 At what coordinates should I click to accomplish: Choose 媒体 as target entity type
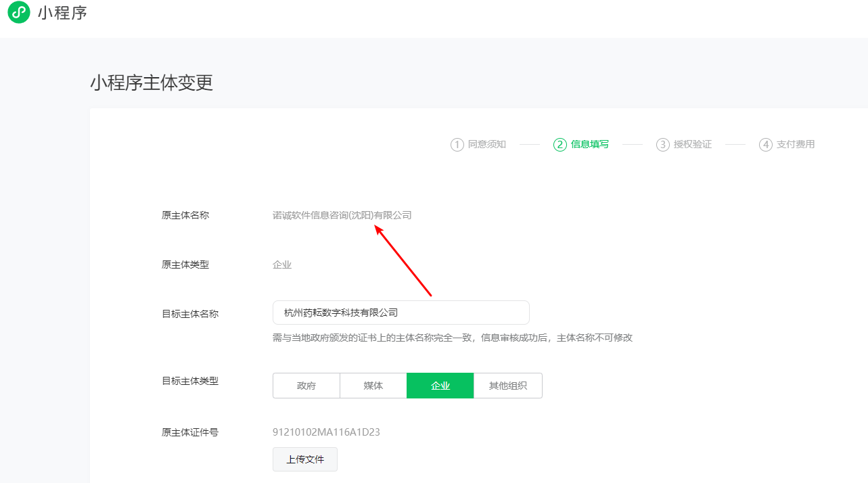coord(373,386)
